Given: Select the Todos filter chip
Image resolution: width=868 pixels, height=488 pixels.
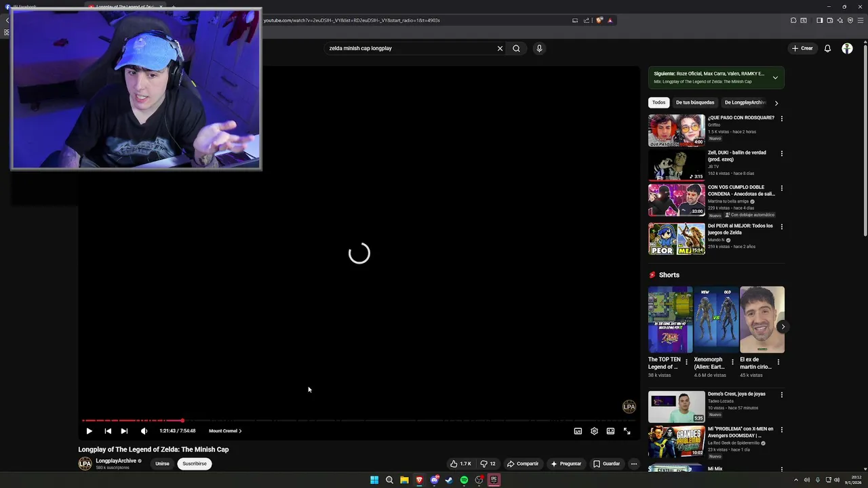Looking at the screenshot, I should pos(658,102).
